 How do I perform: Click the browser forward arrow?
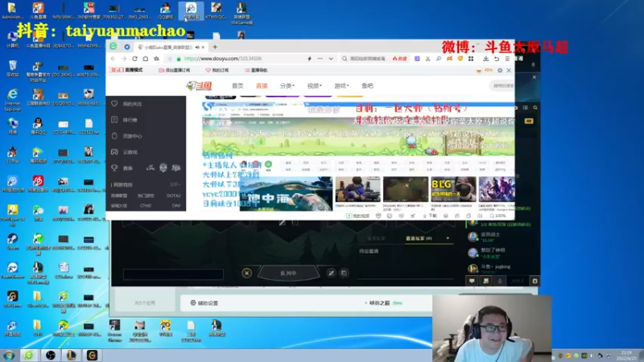(x=124, y=59)
